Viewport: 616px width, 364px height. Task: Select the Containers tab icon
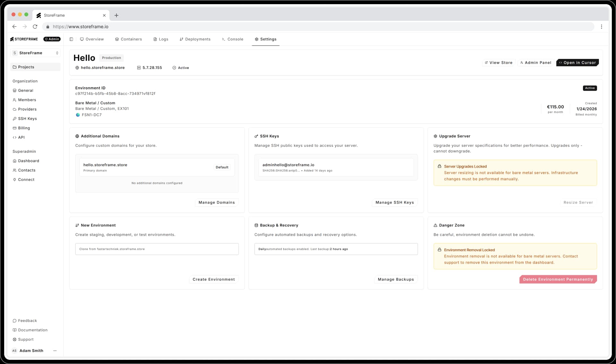click(117, 39)
